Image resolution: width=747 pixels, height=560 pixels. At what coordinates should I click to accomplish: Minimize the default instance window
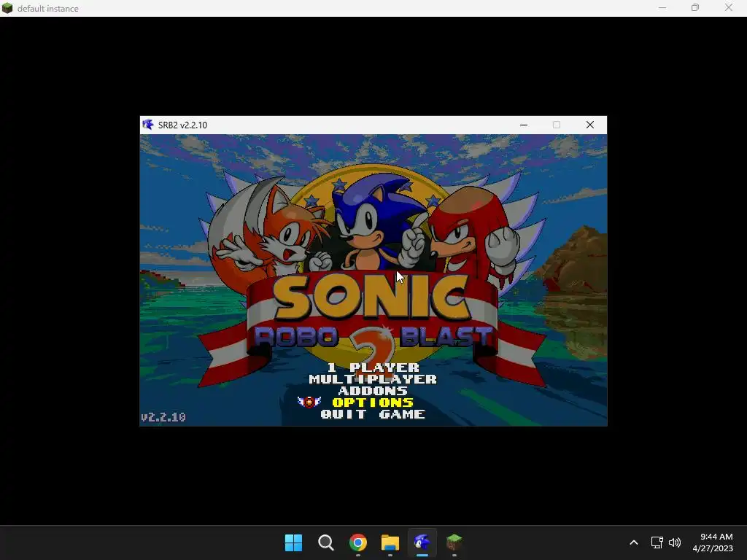[x=662, y=7]
